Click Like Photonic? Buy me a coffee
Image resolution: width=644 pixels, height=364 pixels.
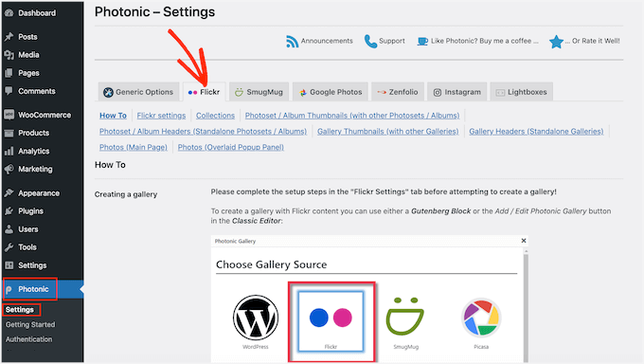[x=485, y=41]
